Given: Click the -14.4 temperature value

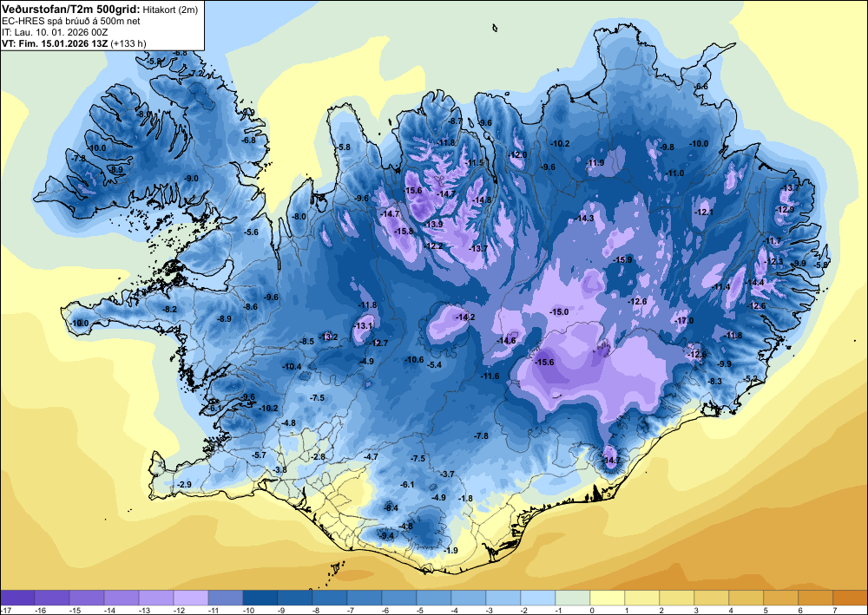Looking at the screenshot, I should point(754,283).
